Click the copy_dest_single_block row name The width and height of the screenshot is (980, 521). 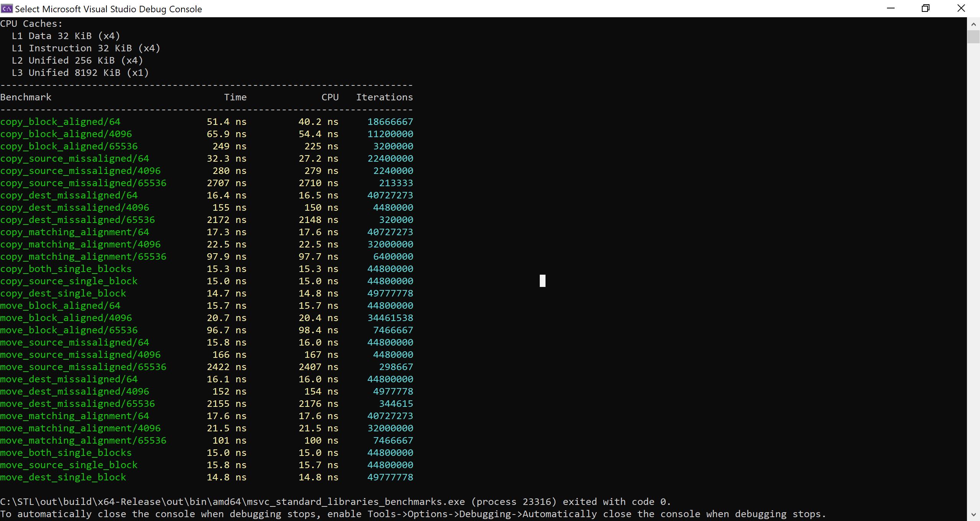coord(63,293)
